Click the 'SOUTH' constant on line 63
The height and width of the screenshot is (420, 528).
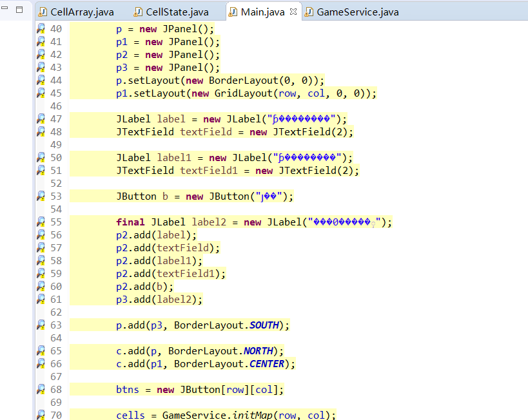(264, 325)
